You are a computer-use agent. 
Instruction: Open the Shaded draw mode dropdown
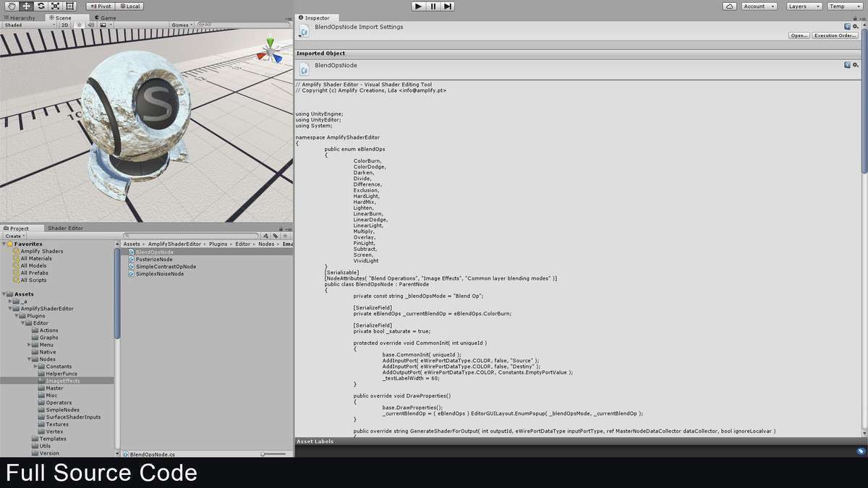tap(29, 25)
